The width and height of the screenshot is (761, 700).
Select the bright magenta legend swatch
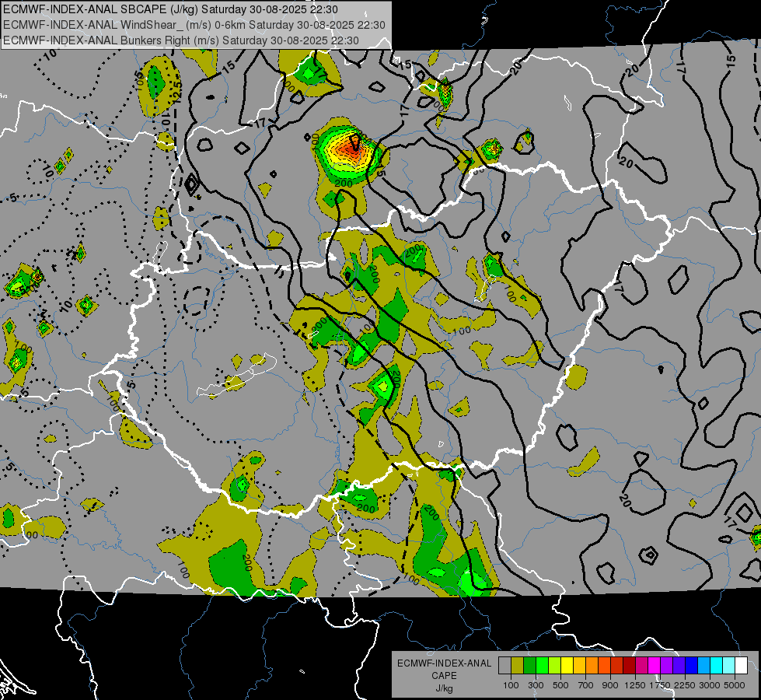654,666
